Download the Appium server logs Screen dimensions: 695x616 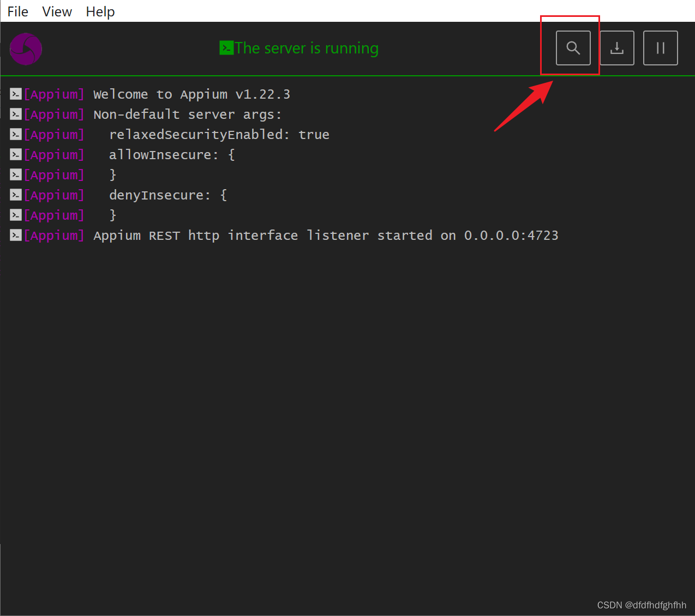(616, 48)
